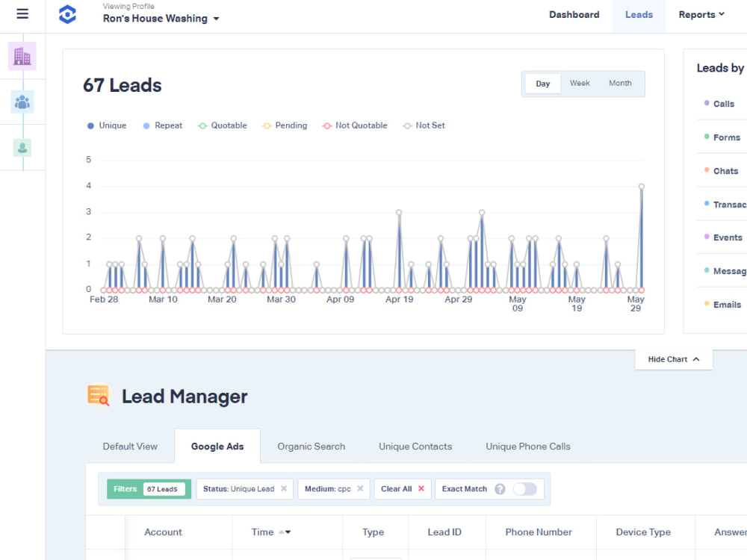Toggle the Exact Match switch

pyautogui.click(x=525, y=489)
